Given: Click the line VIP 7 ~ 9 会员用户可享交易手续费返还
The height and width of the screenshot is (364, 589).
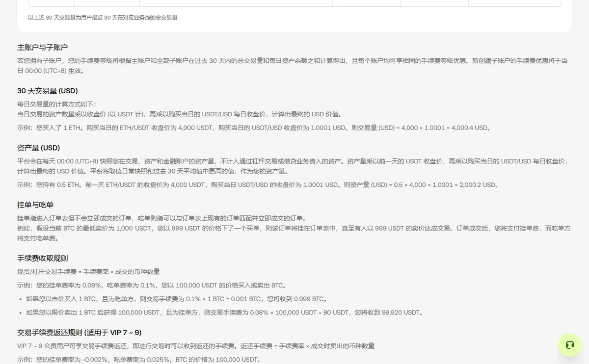Looking at the screenshot, I should pyautogui.click(x=196, y=346).
